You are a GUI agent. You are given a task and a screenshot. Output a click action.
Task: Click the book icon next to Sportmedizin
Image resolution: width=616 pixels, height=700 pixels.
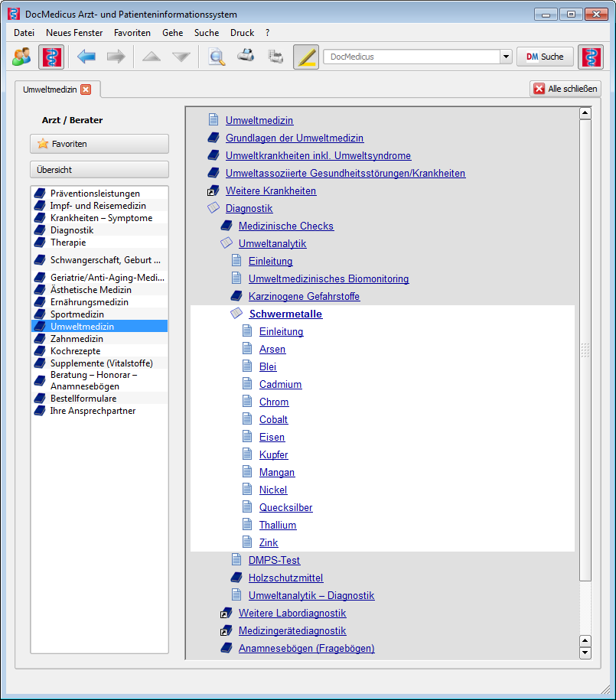(x=41, y=314)
